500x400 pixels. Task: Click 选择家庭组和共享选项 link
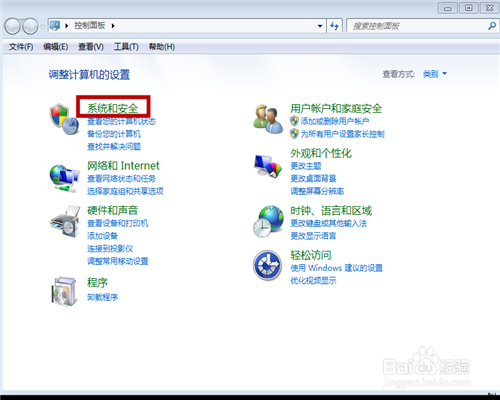[x=125, y=191]
